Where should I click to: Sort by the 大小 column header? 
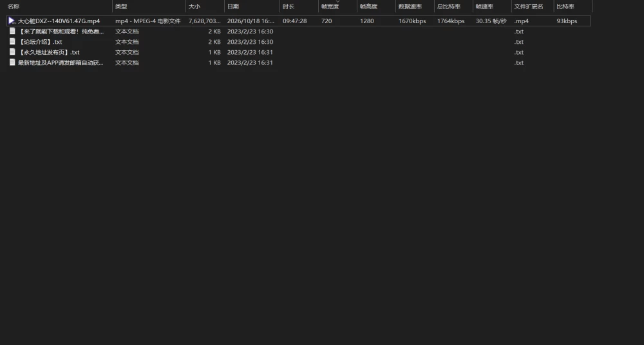(x=194, y=6)
